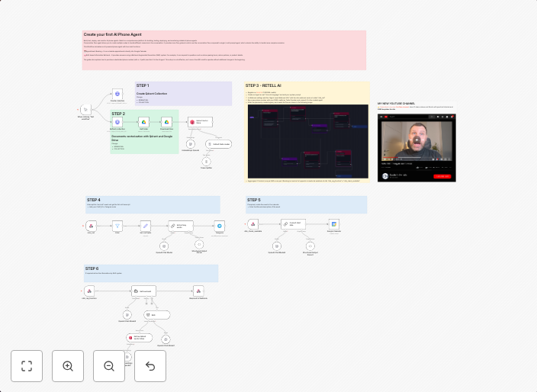Select the Embeddings OpenAI circular node
Image resolution: width=537 pixels, height=392 pixels.
click(191, 144)
